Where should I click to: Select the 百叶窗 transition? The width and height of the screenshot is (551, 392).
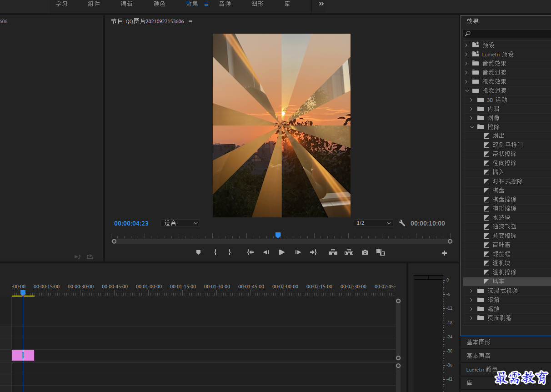501,245
